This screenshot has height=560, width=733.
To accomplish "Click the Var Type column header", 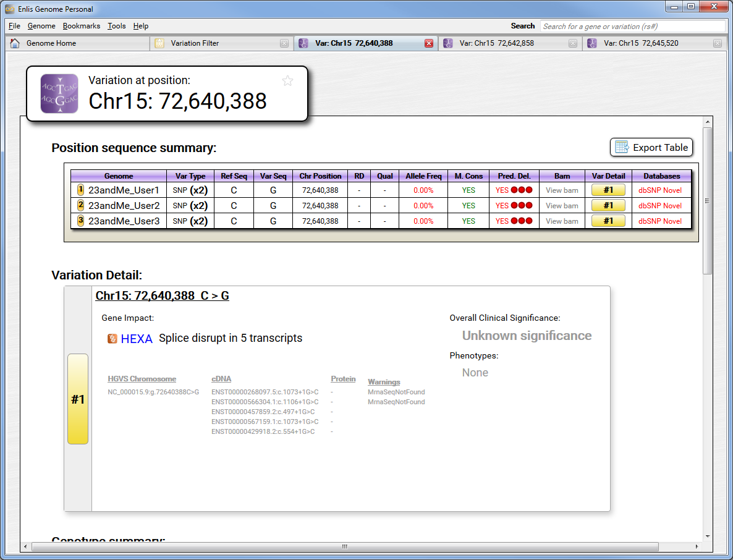I will 190,176.
